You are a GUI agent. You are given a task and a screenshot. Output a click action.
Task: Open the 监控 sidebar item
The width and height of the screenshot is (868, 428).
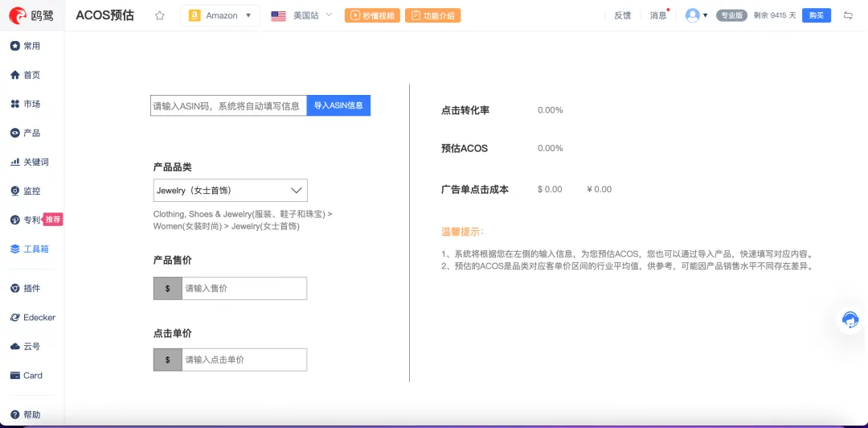[x=26, y=191]
